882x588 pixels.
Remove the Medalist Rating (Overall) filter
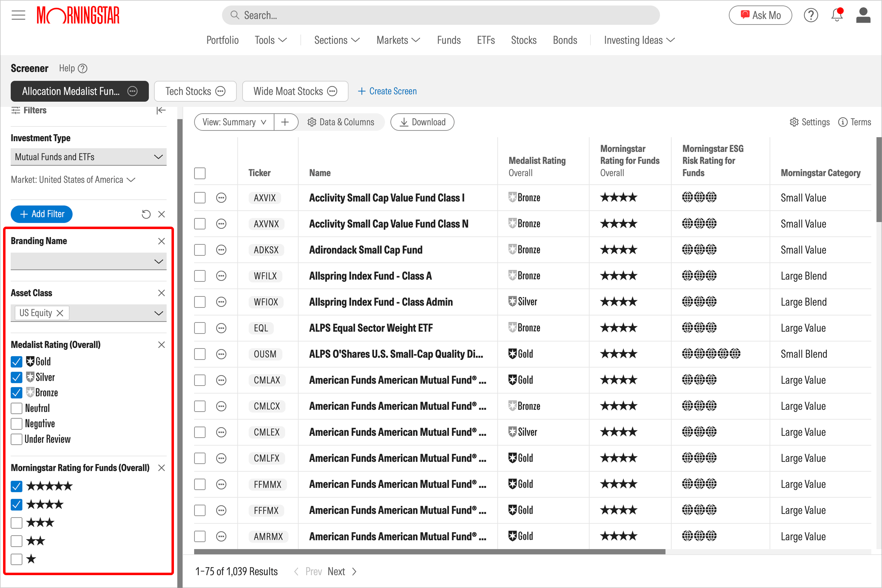point(162,345)
